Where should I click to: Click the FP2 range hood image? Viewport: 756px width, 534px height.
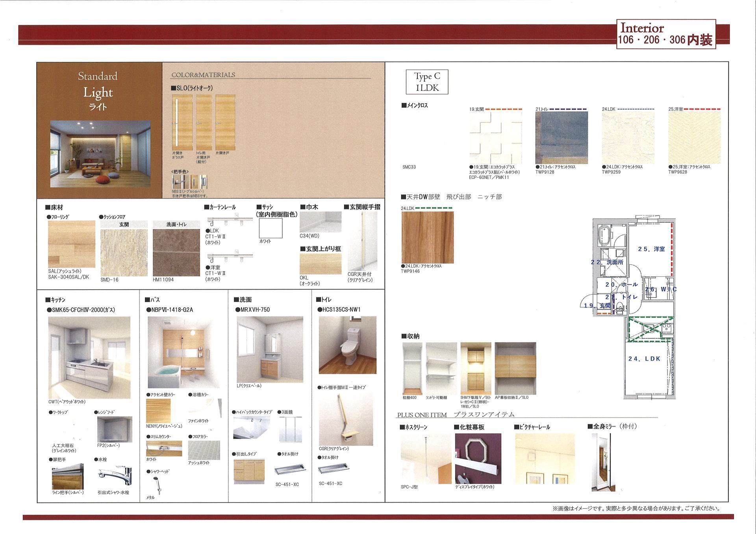[115, 429]
